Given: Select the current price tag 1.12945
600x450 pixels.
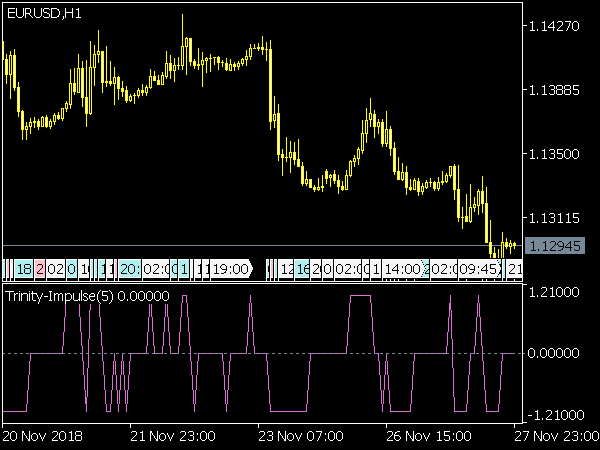Looking at the screenshot, I should click(x=555, y=246).
